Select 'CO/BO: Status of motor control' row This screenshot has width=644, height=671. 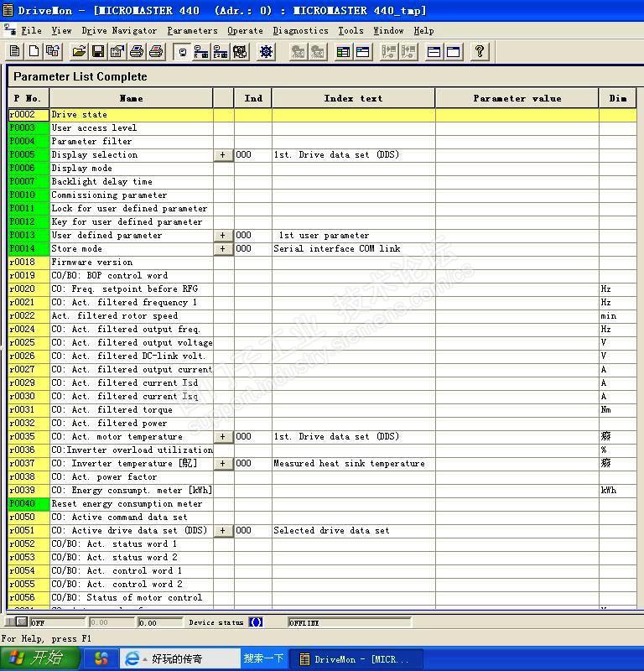[x=322, y=598]
